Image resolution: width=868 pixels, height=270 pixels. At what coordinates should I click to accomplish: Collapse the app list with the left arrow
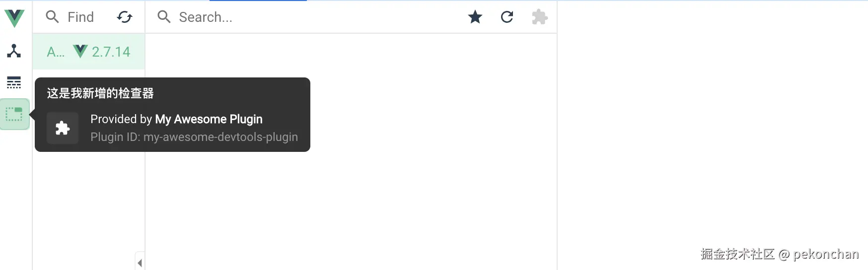click(140, 263)
